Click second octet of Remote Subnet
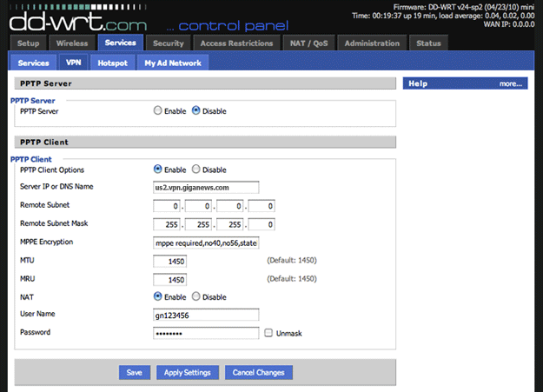 pyautogui.click(x=198, y=206)
